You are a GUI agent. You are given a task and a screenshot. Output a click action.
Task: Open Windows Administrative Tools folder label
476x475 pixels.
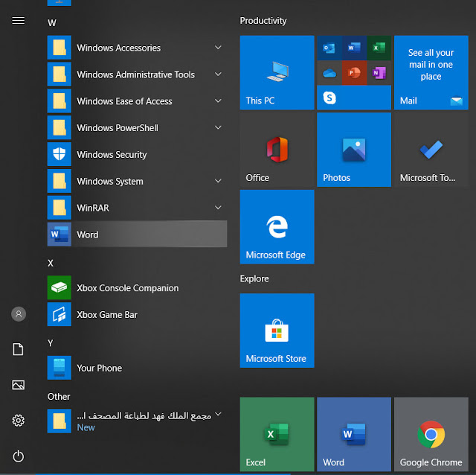(135, 74)
